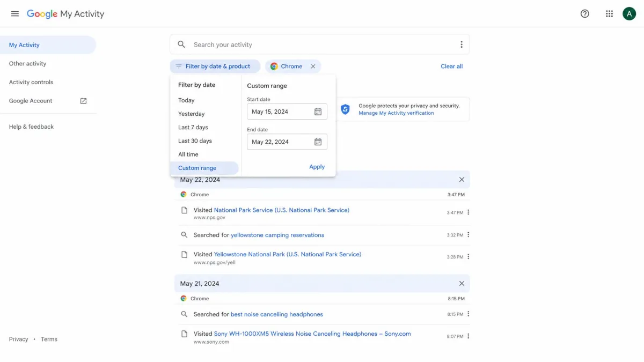
Task: Open the Start date calendar picker
Action: (318, 112)
